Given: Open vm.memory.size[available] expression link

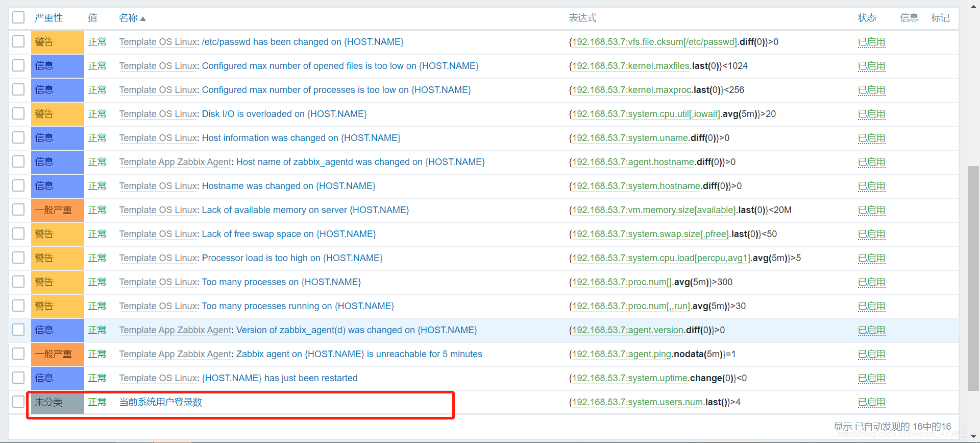Looking at the screenshot, I should click(x=654, y=210).
